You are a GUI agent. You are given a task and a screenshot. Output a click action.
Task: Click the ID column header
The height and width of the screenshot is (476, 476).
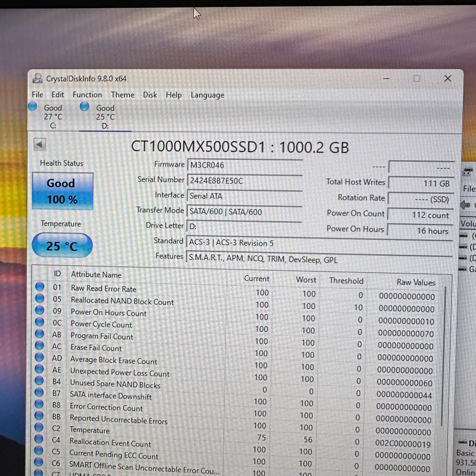57,274
